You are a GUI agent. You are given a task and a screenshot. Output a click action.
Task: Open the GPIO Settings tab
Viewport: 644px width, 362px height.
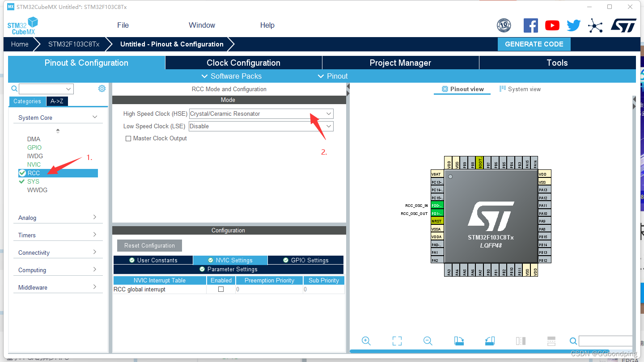click(305, 260)
